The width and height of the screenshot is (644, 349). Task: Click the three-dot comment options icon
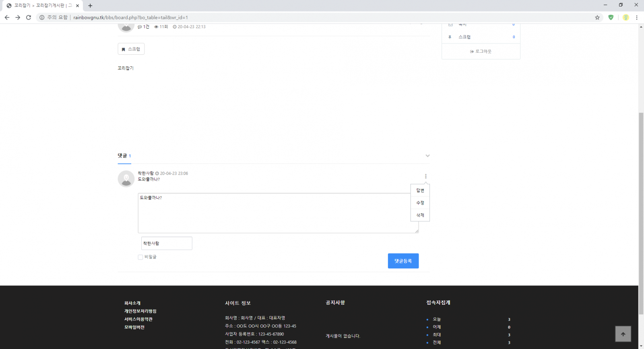tap(425, 176)
